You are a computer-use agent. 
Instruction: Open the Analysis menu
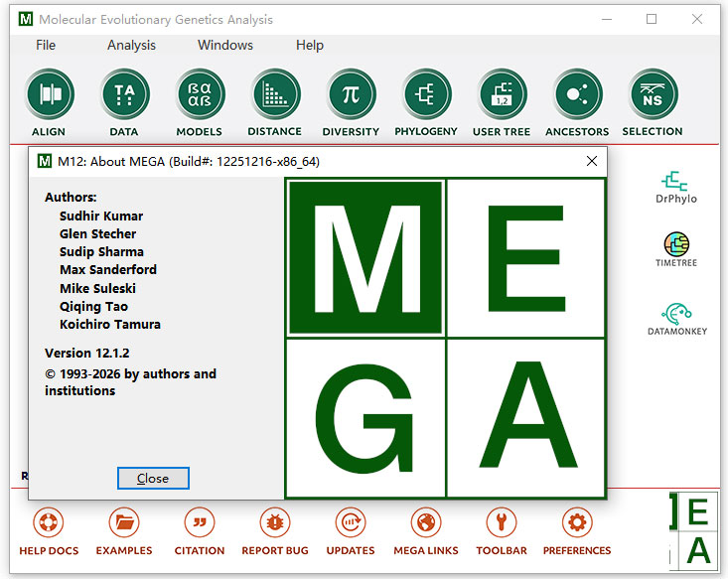tap(131, 45)
